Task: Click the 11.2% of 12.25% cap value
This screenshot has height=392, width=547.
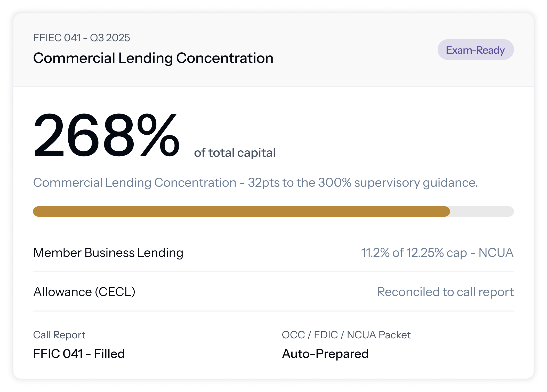Action: coord(414,252)
